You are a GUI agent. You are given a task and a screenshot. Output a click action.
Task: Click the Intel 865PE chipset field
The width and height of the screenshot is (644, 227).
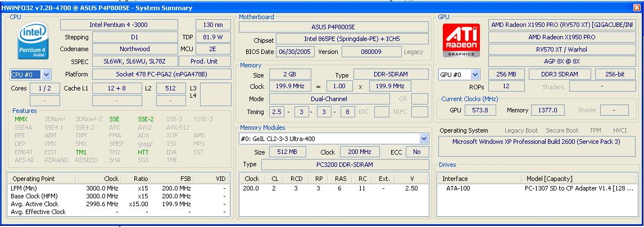click(x=352, y=39)
